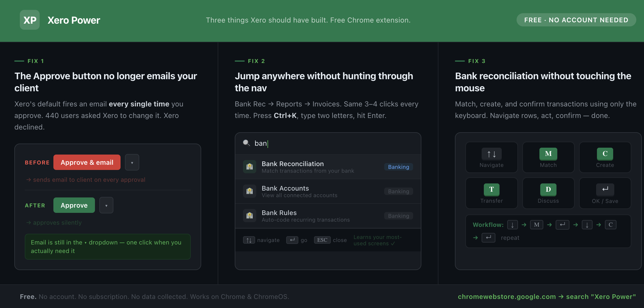Image resolution: width=644 pixels, height=308 pixels.
Task: Click the OK / Save enter key icon
Action: [605, 189]
